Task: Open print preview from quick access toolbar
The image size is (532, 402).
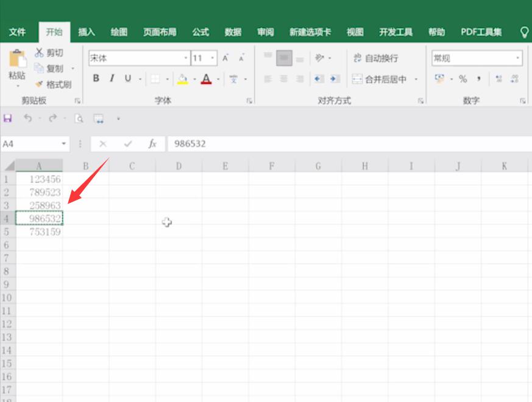Action: point(79,118)
